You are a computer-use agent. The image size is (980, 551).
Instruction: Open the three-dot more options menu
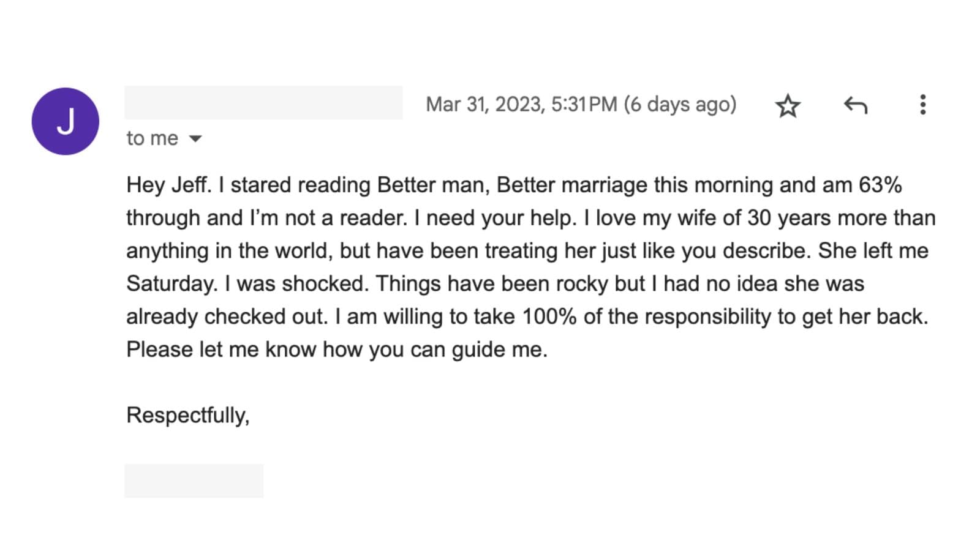pos(922,105)
